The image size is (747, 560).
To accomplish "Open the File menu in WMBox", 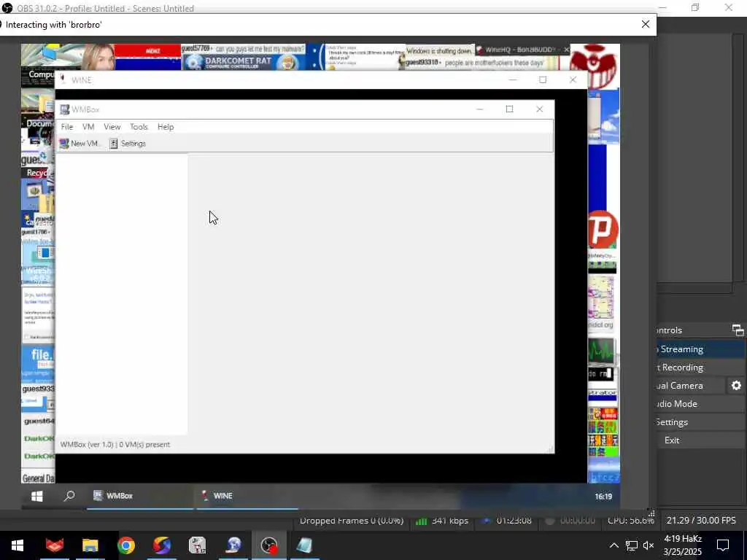I will 66,127.
